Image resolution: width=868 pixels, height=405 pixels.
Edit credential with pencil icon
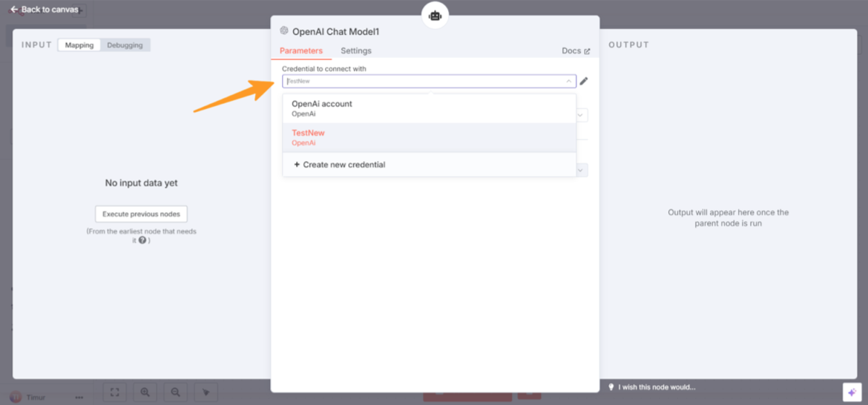click(x=583, y=82)
